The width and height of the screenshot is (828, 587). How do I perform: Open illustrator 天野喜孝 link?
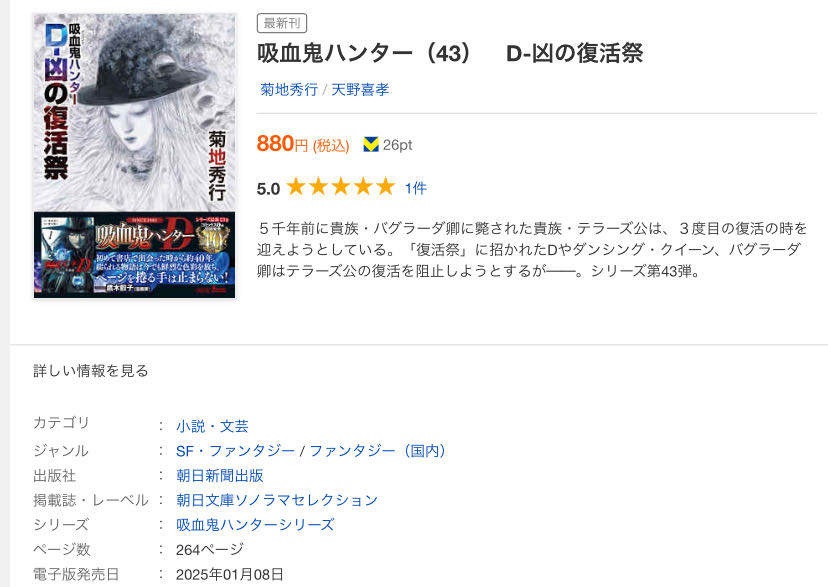click(360, 90)
